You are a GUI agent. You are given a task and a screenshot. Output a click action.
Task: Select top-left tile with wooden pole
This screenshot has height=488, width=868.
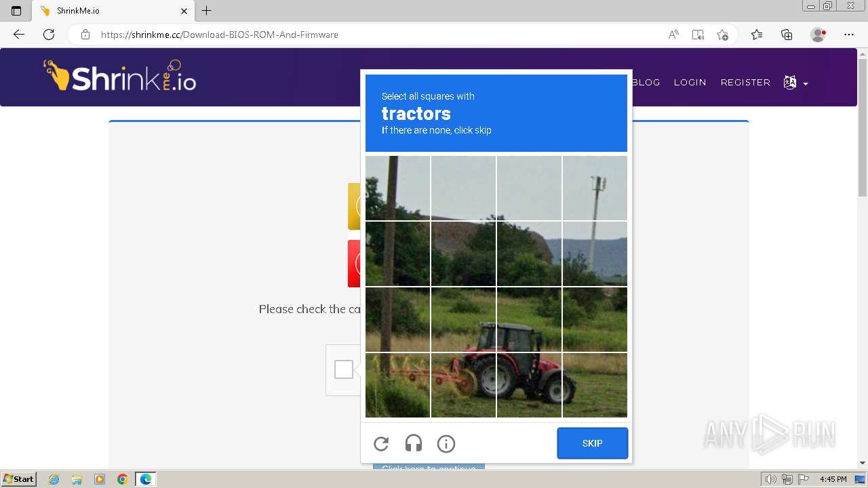point(397,188)
